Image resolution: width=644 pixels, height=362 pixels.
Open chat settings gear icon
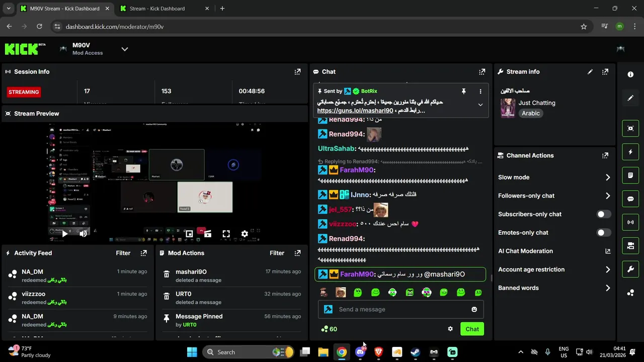[450, 329]
